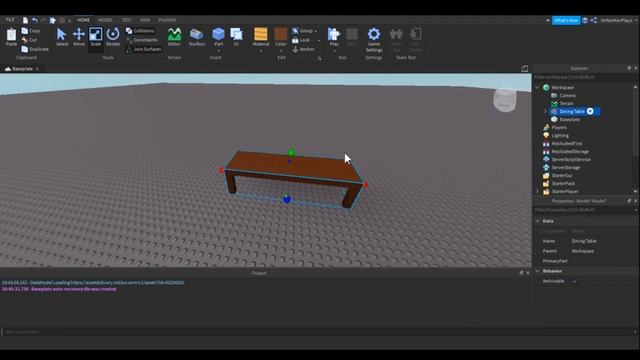
Task: Close the Baseplate document tab
Action: pyautogui.click(x=37, y=69)
